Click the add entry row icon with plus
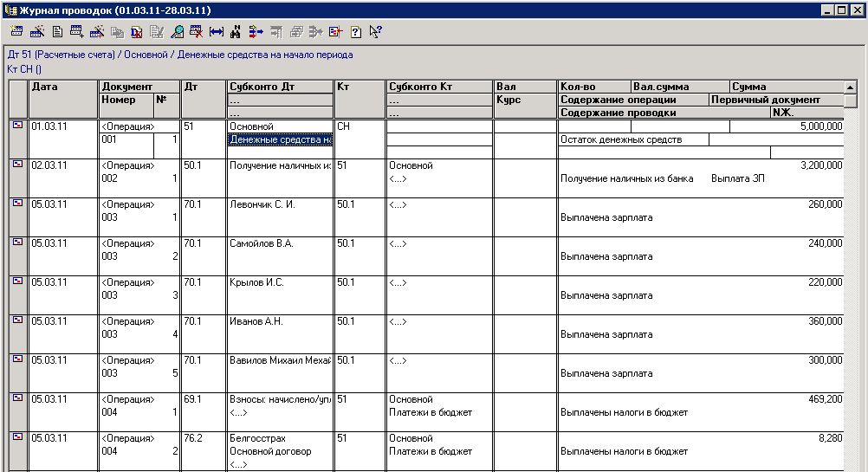Screen dimensions: 868x472 (x=77, y=32)
